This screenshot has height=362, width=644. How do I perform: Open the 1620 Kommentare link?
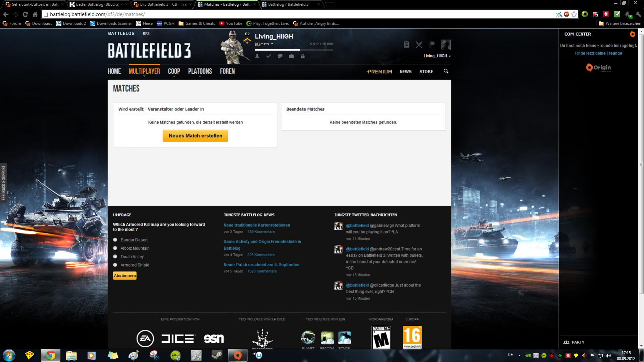click(262, 271)
